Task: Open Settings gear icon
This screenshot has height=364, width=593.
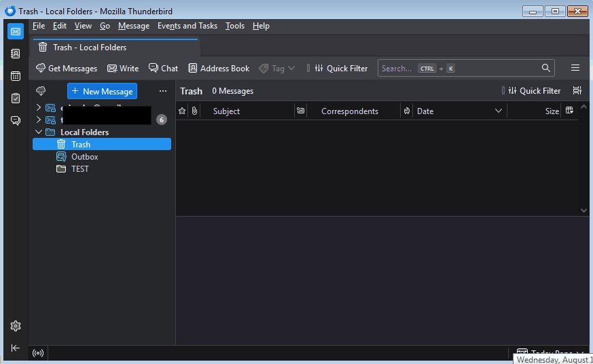Action: (x=16, y=326)
